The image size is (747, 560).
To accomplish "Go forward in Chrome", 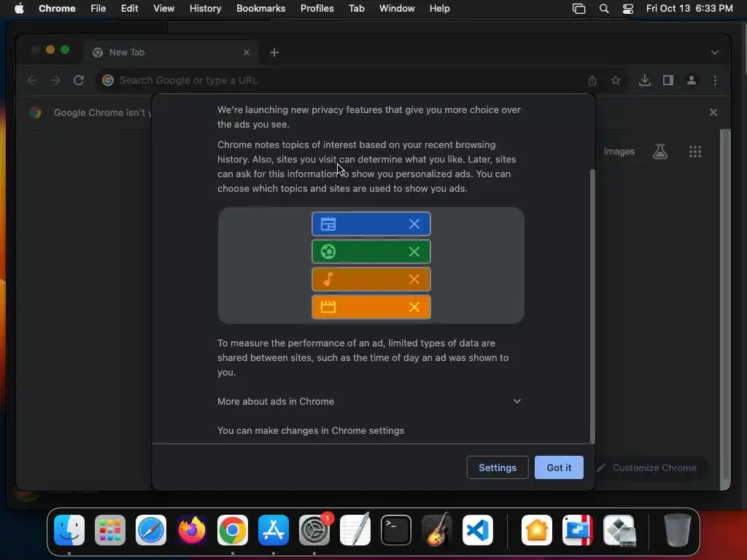I will click(x=55, y=80).
